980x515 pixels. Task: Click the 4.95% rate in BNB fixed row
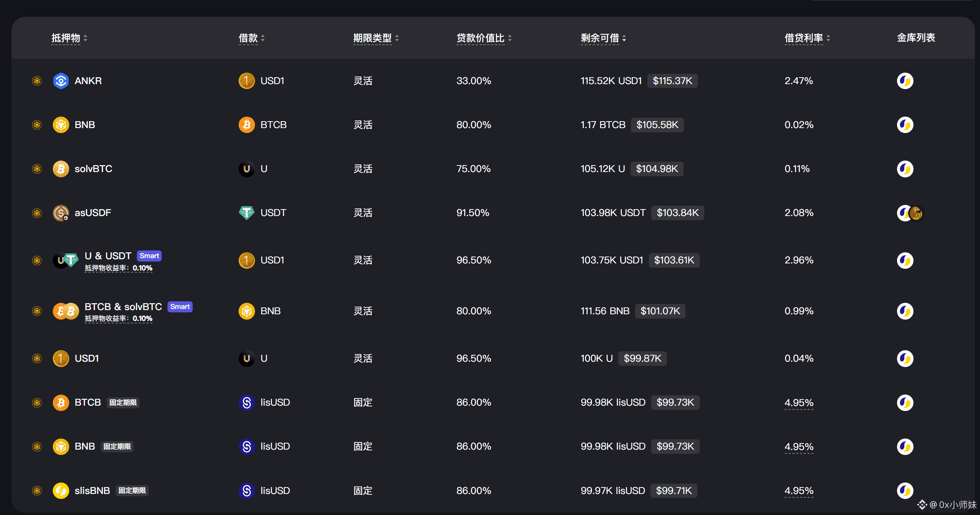tap(798, 447)
